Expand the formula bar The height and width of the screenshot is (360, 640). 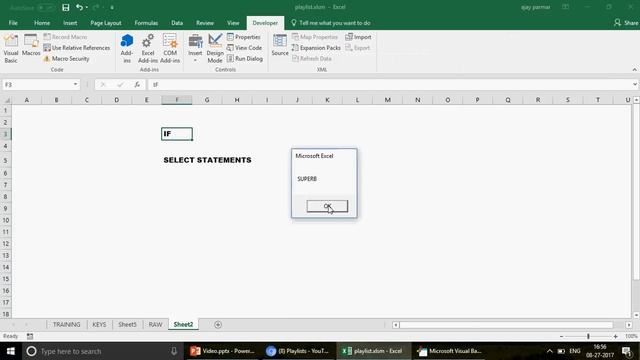[x=635, y=84]
